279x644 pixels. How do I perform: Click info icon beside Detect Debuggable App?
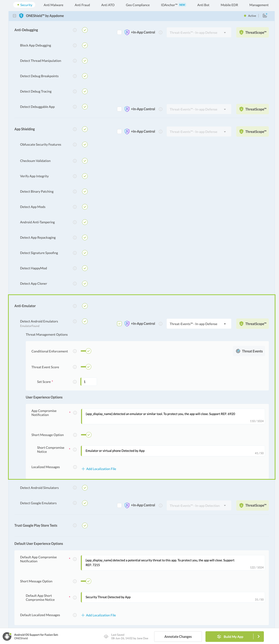pyautogui.click(x=75, y=107)
